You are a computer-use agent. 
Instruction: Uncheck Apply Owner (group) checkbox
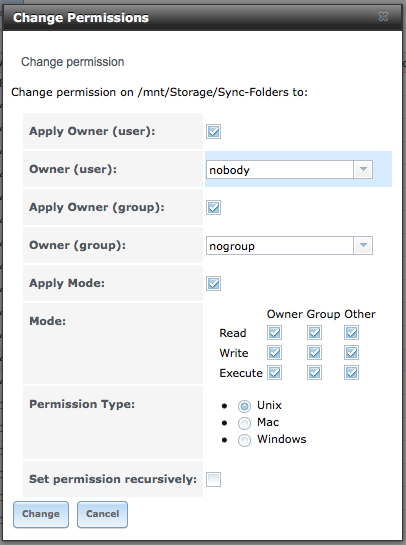coord(213,208)
